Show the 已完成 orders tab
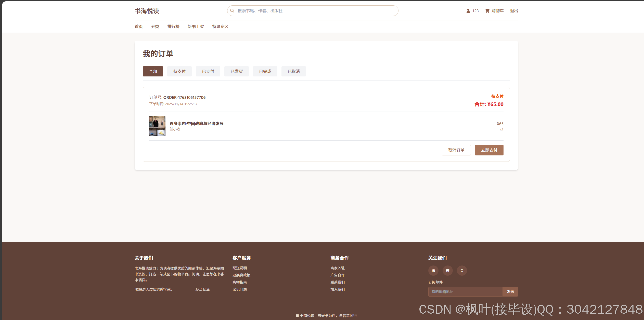644x320 pixels. coord(265,71)
